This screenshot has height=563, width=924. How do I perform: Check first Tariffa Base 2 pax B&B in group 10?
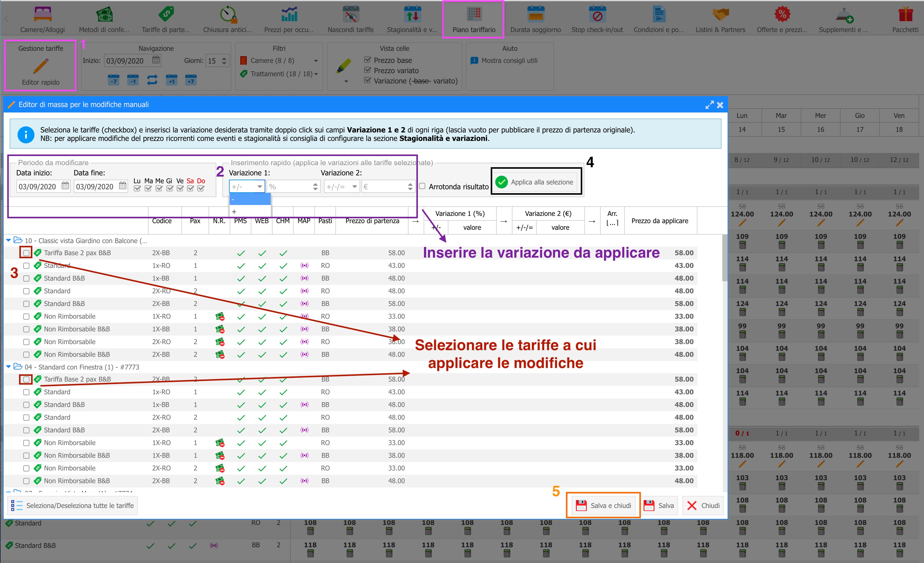coord(26,253)
